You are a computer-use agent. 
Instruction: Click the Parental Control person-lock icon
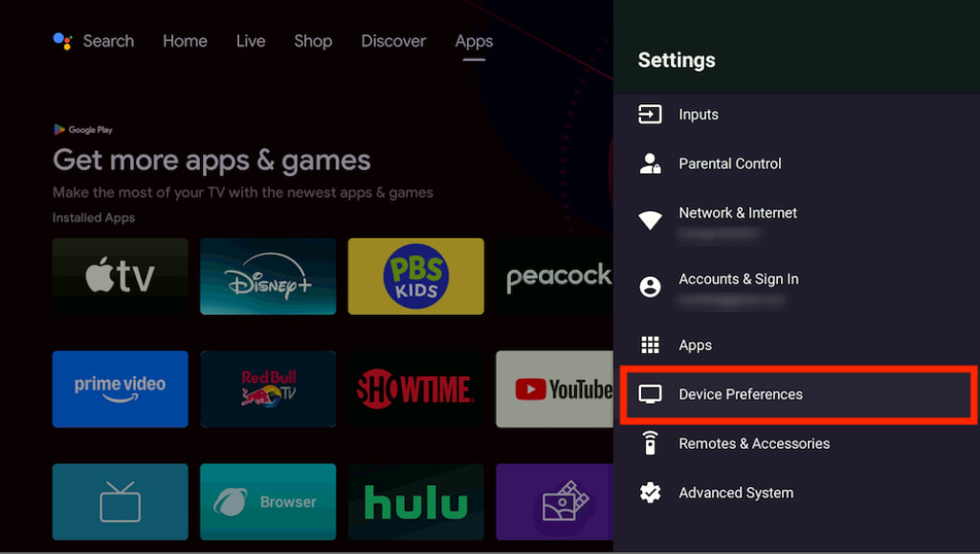(x=650, y=164)
